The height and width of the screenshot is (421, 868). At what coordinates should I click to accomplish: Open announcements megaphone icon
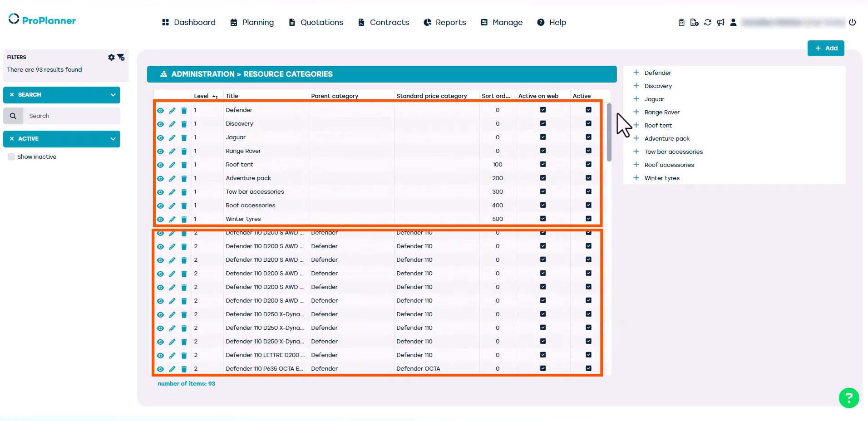(x=720, y=22)
